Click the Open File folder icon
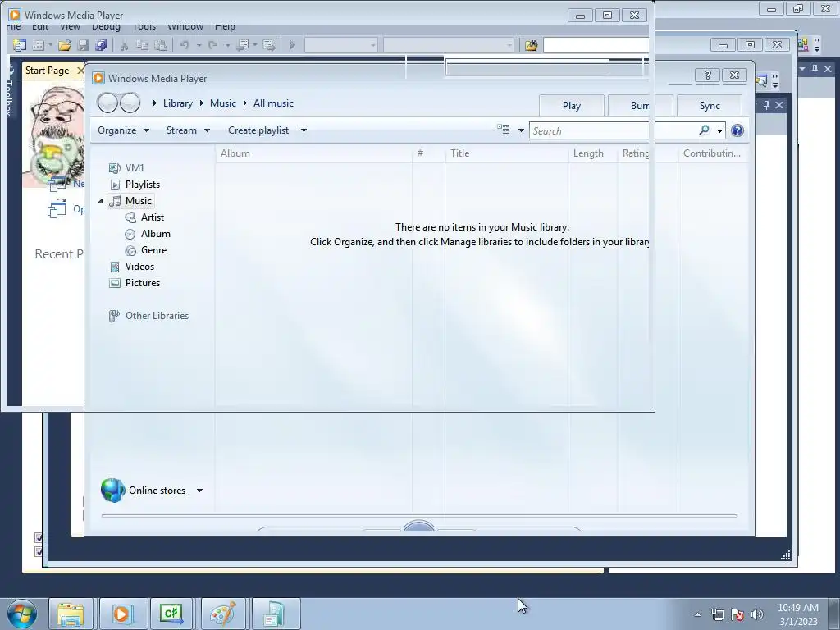 pos(65,46)
